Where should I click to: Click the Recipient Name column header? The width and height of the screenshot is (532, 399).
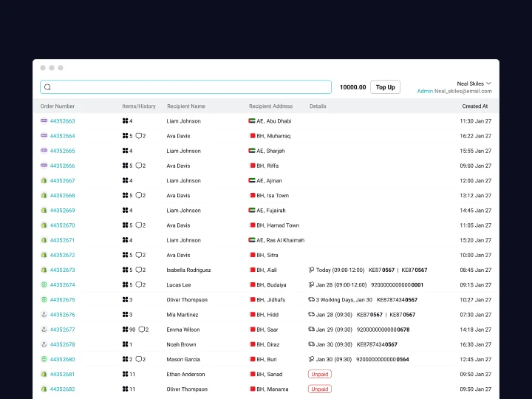pos(186,106)
